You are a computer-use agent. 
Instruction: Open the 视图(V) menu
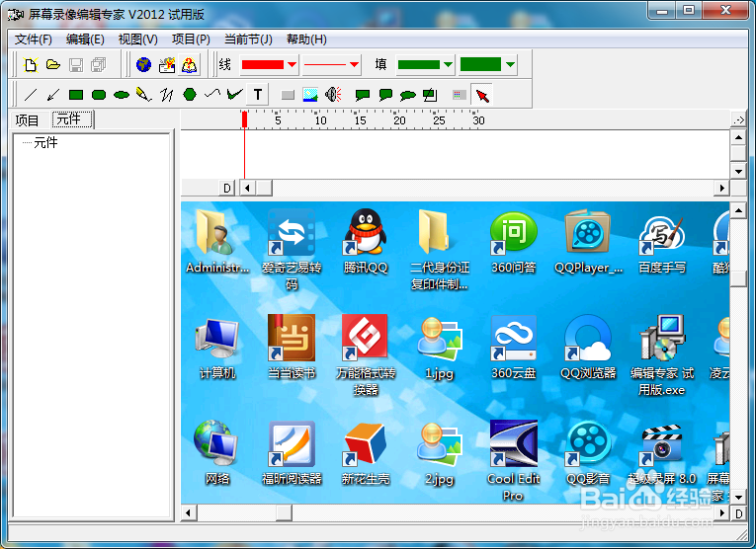[138, 39]
